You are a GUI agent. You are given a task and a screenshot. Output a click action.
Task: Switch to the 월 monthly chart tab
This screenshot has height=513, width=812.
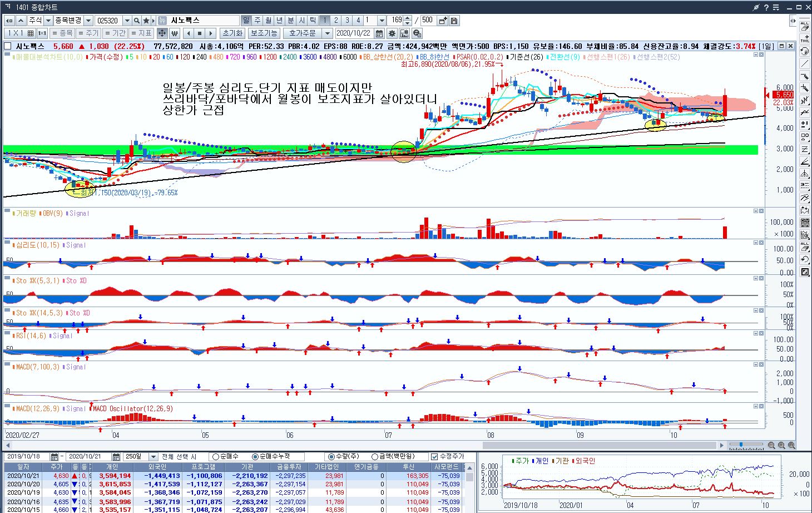click(269, 21)
